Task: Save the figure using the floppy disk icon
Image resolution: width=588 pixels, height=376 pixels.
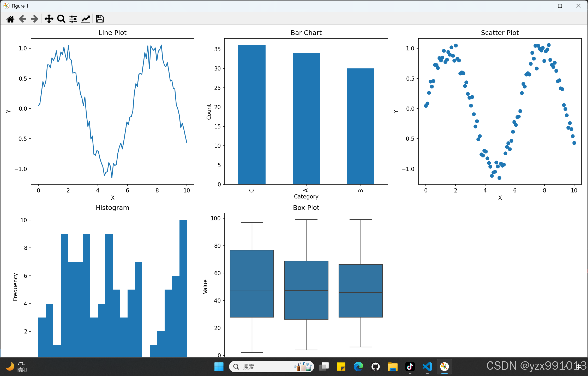Action: pos(100,19)
